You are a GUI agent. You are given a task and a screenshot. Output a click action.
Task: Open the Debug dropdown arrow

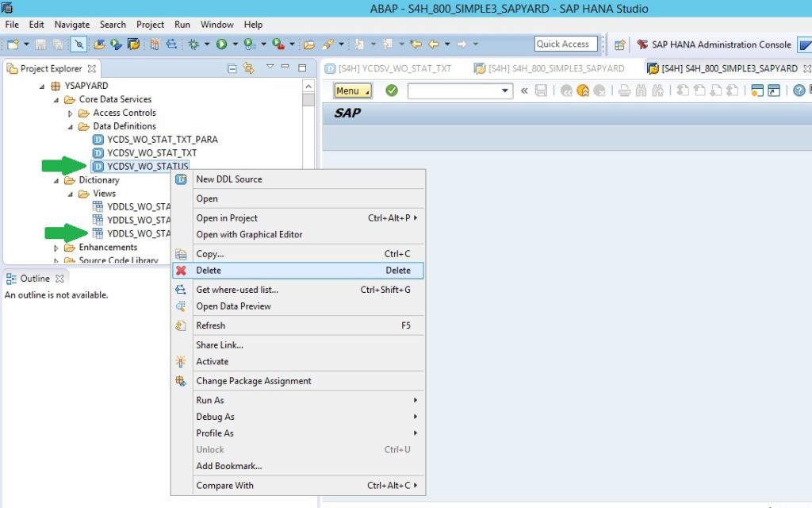click(x=207, y=44)
